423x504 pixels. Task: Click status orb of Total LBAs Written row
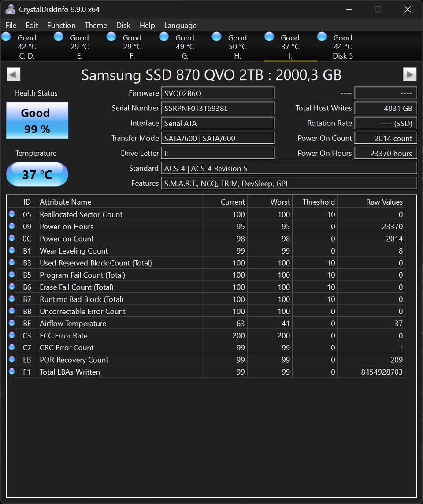[x=12, y=371]
